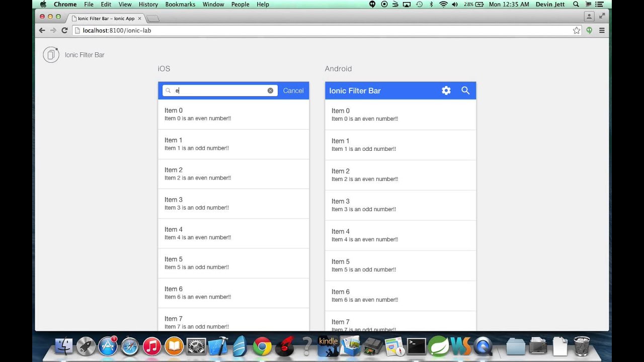Open iBooks from the dock
Image resolution: width=644 pixels, height=362 pixels.
pos(174,346)
